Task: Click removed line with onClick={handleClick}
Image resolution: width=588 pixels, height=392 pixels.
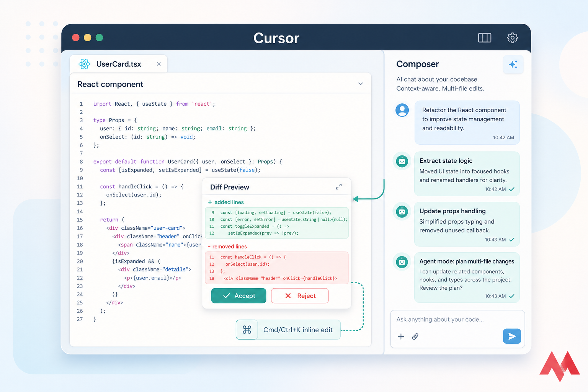Action: (280, 278)
